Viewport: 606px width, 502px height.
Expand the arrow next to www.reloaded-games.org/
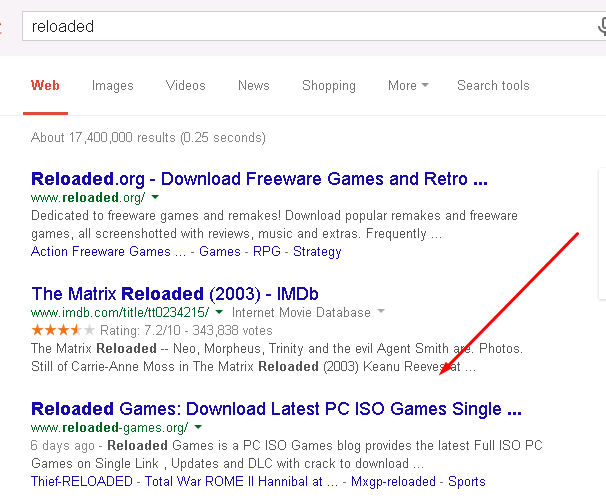click(198, 427)
